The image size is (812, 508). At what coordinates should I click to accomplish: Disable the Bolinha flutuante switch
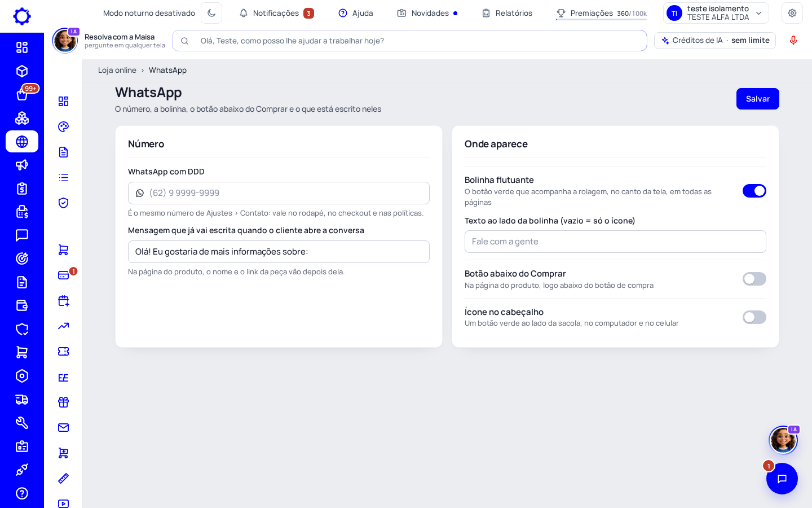click(x=754, y=191)
